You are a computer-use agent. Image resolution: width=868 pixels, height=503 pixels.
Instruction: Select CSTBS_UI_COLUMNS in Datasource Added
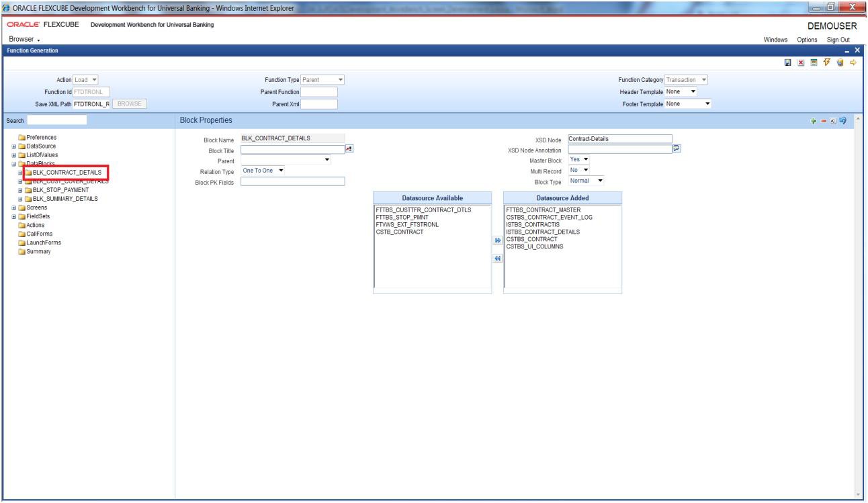click(535, 246)
